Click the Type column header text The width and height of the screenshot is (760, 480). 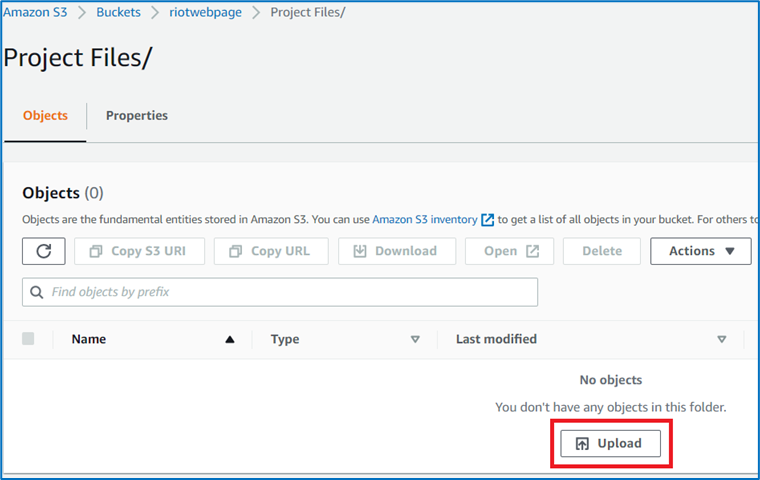point(285,339)
